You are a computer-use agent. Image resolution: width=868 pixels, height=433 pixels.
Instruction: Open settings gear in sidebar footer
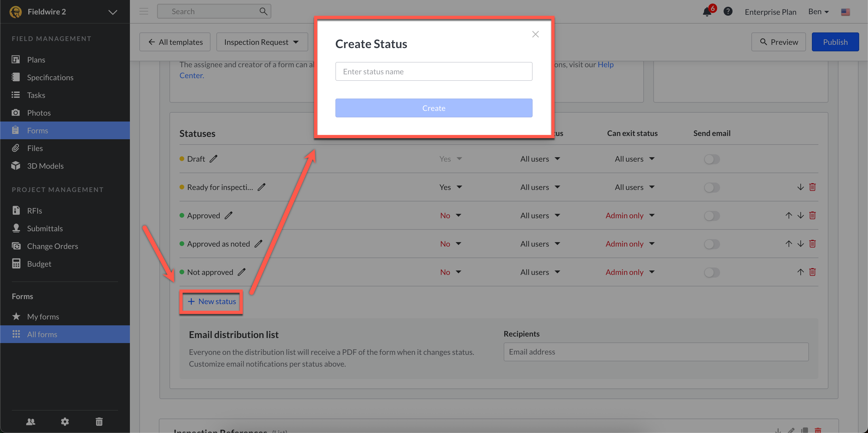click(x=65, y=421)
